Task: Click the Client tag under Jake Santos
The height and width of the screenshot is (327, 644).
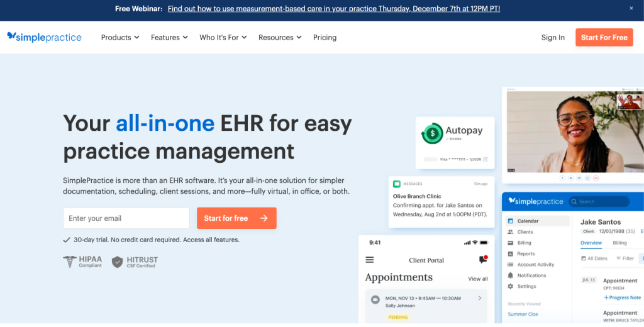Action: coord(588,231)
